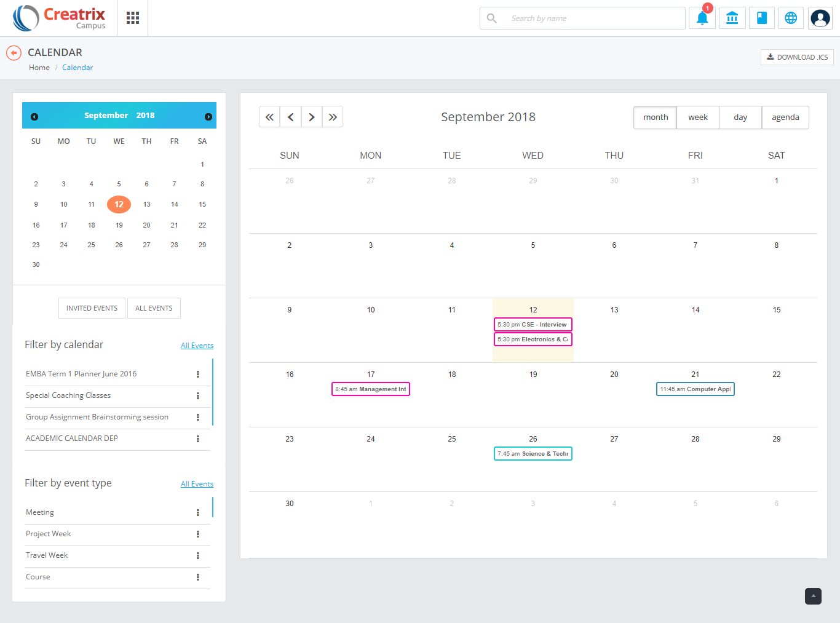840x623 pixels.
Task: Select day 21 in mini calendar
Action: (x=174, y=225)
